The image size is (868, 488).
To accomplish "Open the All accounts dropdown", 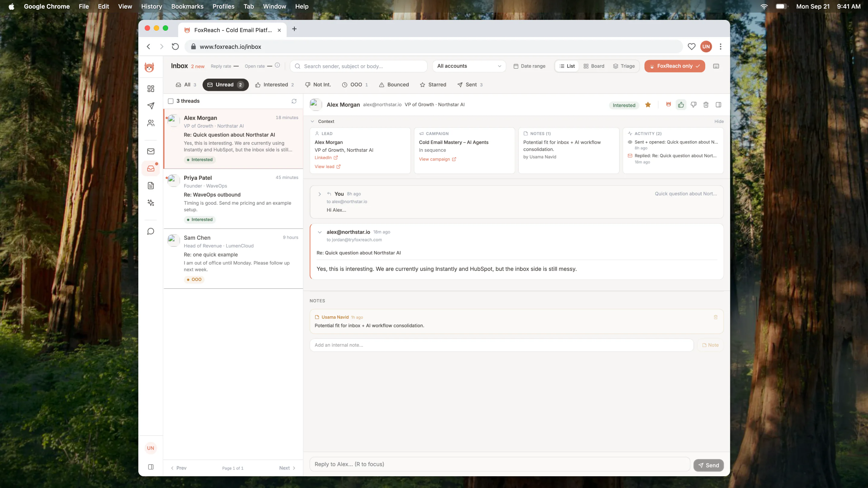I will click(x=469, y=66).
